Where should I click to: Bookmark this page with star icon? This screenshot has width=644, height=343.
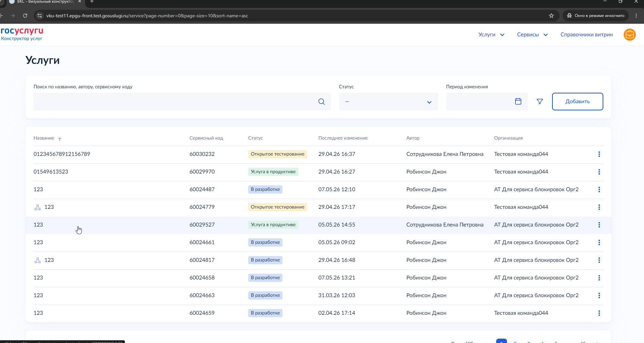point(551,16)
